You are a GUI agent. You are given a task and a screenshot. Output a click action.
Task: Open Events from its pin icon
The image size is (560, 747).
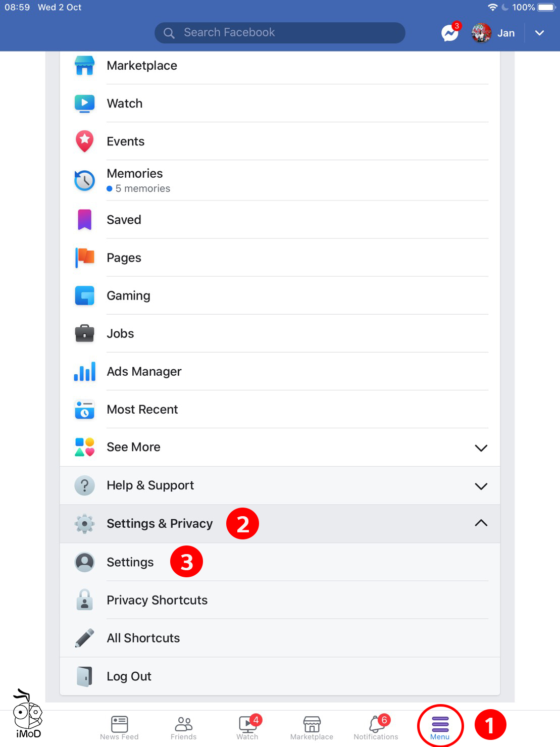coord(84,141)
